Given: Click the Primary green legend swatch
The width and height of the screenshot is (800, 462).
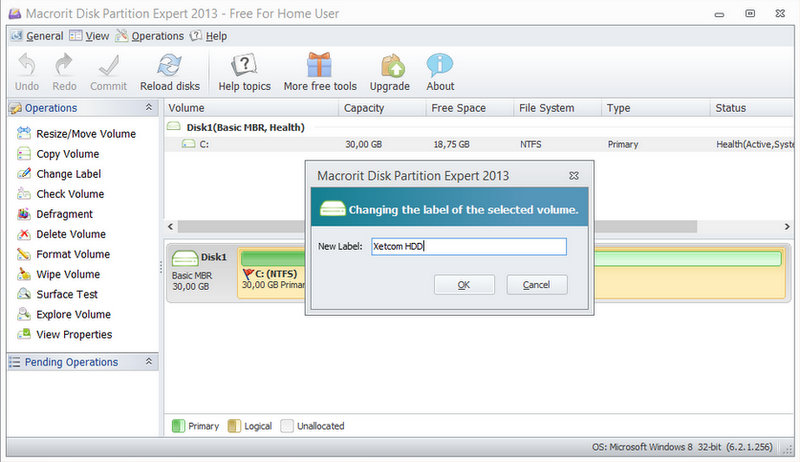Looking at the screenshot, I should click(178, 426).
